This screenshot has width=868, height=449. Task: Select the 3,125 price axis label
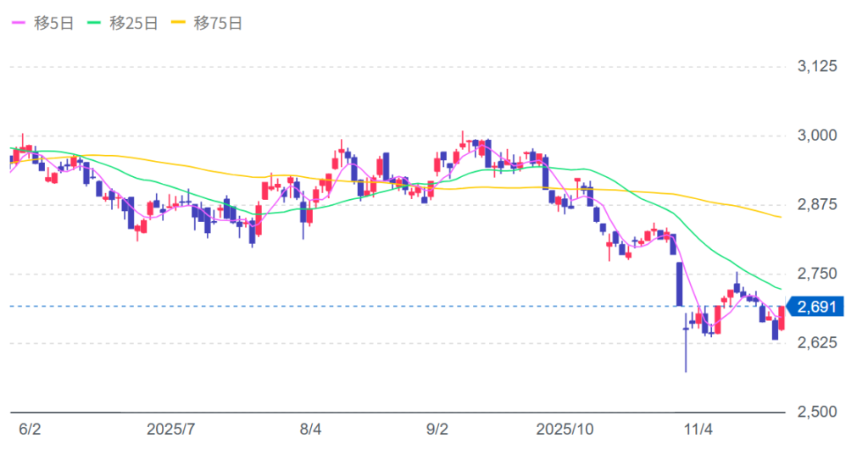click(x=819, y=66)
